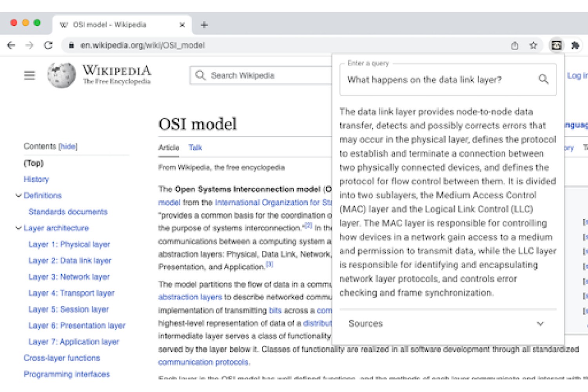Select the OSI model browser tab
The width and height of the screenshot is (588, 392).
122,25
